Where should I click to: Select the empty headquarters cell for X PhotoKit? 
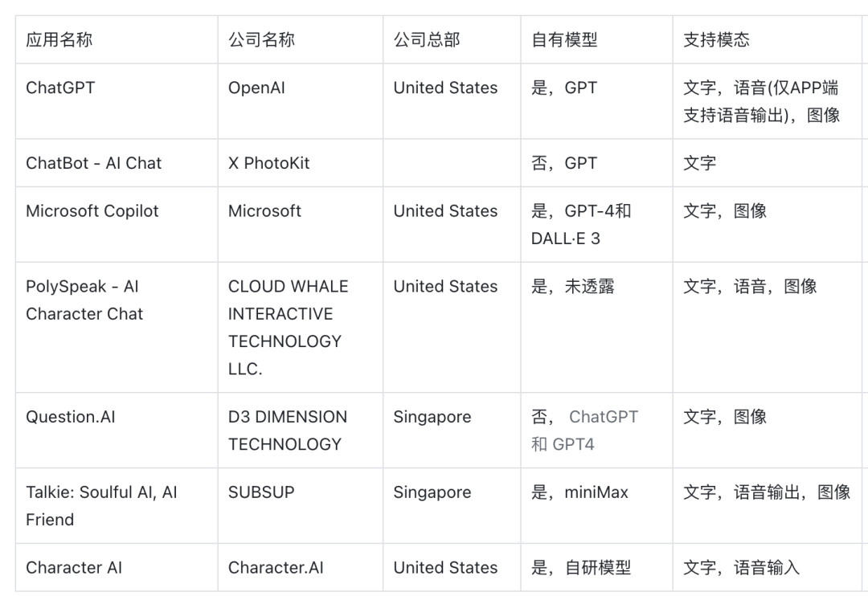[x=452, y=163]
